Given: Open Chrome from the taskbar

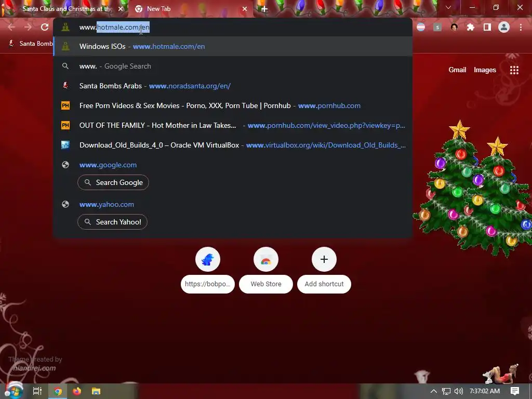Looking at the screenshot, I should pos(58,391).
